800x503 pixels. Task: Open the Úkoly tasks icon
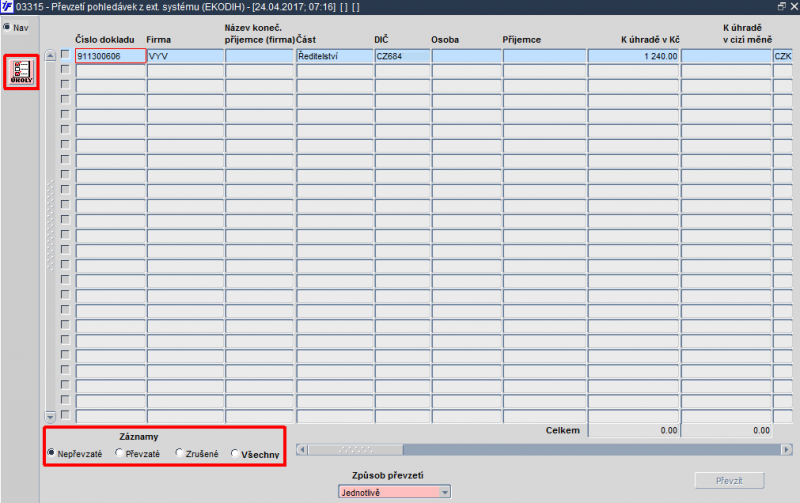click(x=21, y=72)
